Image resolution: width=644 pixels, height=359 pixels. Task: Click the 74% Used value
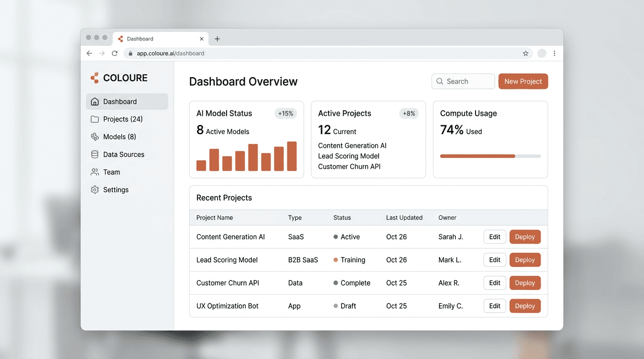(x=461, y=130)
